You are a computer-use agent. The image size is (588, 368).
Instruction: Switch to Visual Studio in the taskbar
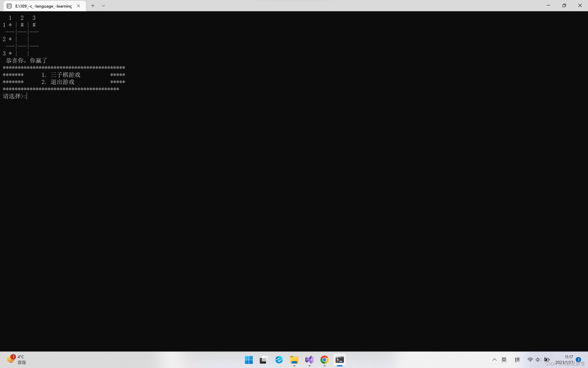[x=309, y=360]
